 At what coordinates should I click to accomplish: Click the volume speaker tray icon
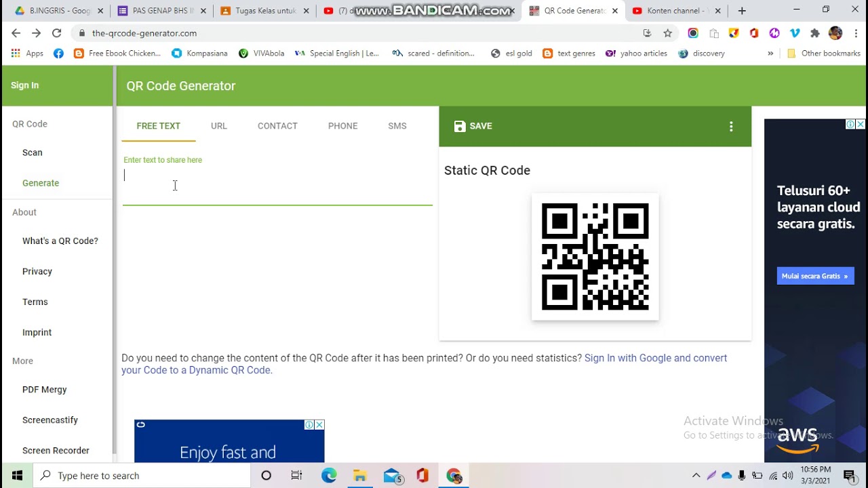tap(787, 476)
